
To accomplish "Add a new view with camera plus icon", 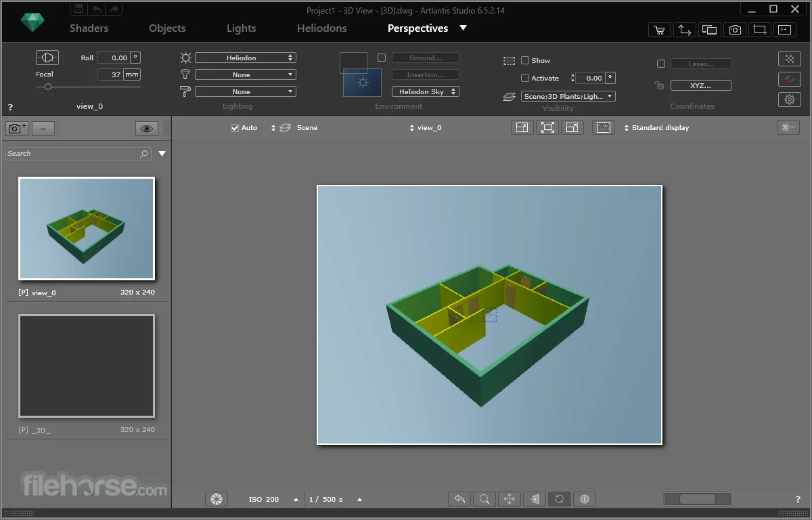I will point(17,128).
